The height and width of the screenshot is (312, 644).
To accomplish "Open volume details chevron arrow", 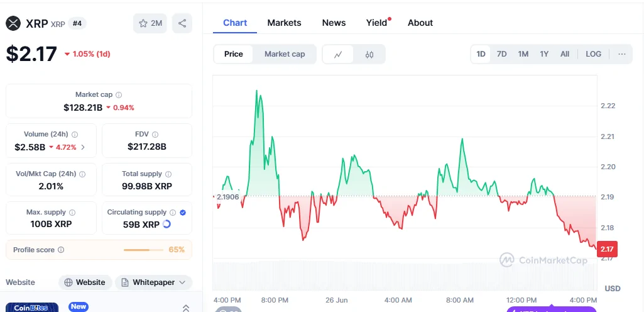I will tap(83, 147).
